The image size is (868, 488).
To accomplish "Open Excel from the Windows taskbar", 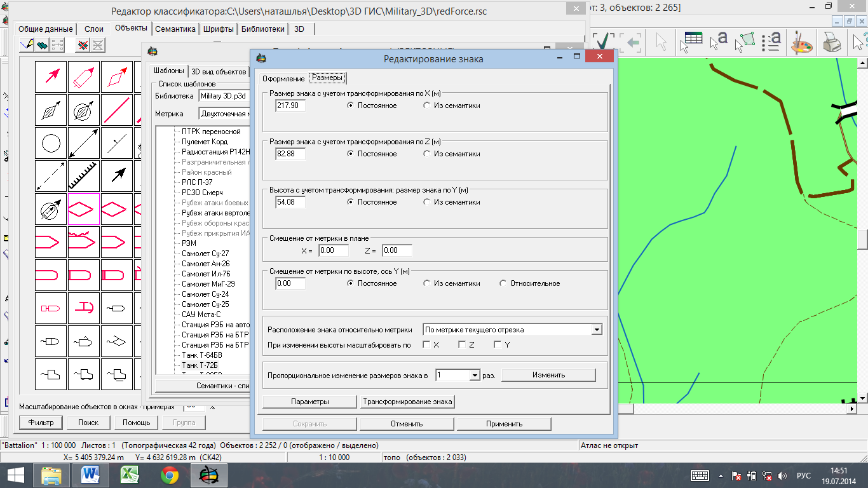I will pos(130,475).
